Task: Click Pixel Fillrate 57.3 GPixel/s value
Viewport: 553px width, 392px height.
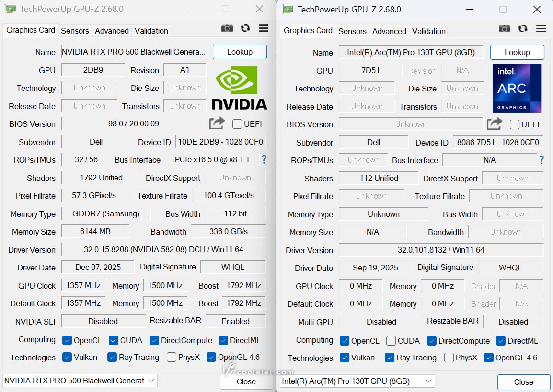Action: pyautogui.click(x=94, y=195)
